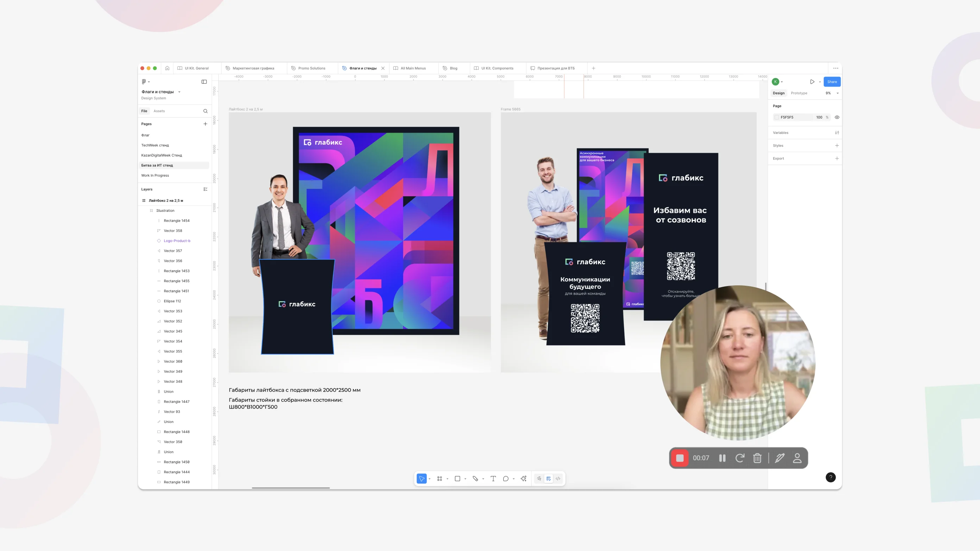Stop the screen recording
Screen dimensions: 980x551
[679, 458]
